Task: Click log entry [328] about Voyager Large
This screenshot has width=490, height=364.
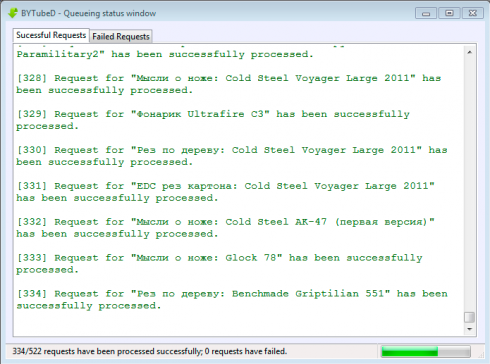Action: click(x=229, y=84)
